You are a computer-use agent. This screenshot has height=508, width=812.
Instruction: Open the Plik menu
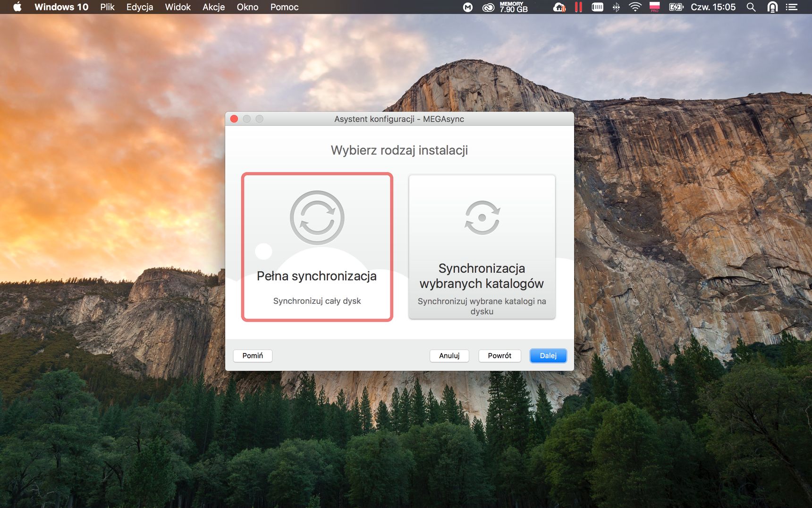pos(107,7)
